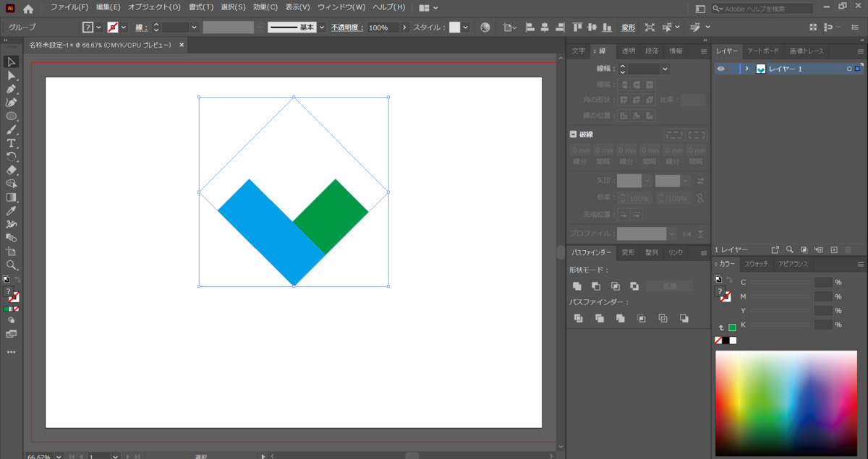The image size is (868, 459).
Task: Select the Type tool
Action: 11,143
